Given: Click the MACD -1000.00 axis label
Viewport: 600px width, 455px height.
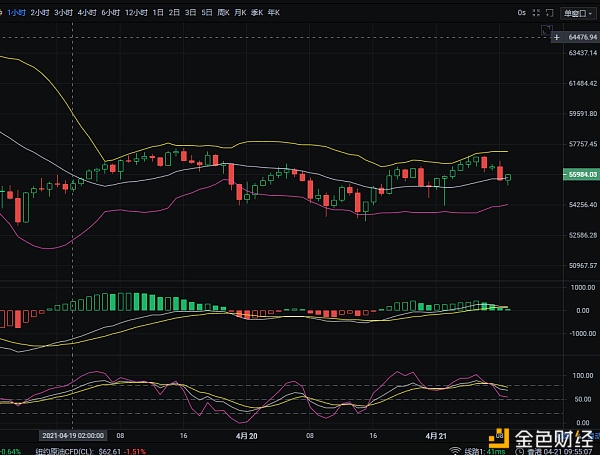Looking at the screenshot, I should click(582, 334).
